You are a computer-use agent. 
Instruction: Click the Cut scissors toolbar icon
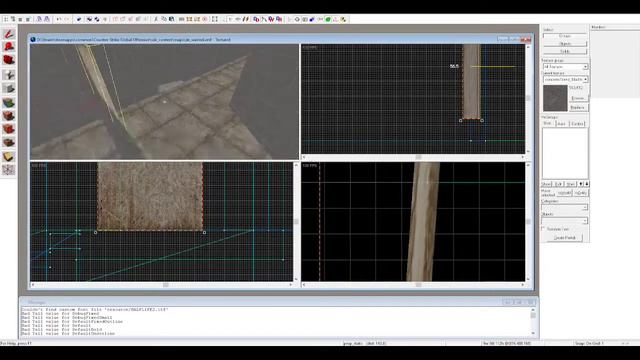click(x=156, y=19)
